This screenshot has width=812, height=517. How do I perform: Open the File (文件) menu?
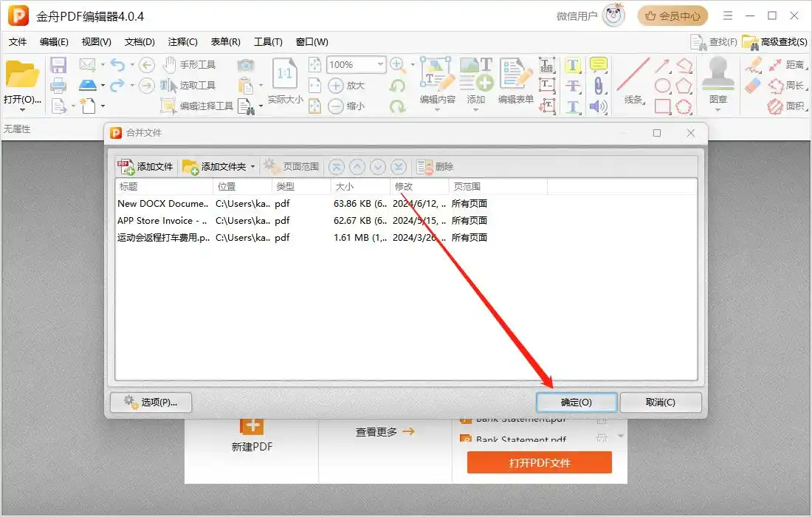[18, 42]
